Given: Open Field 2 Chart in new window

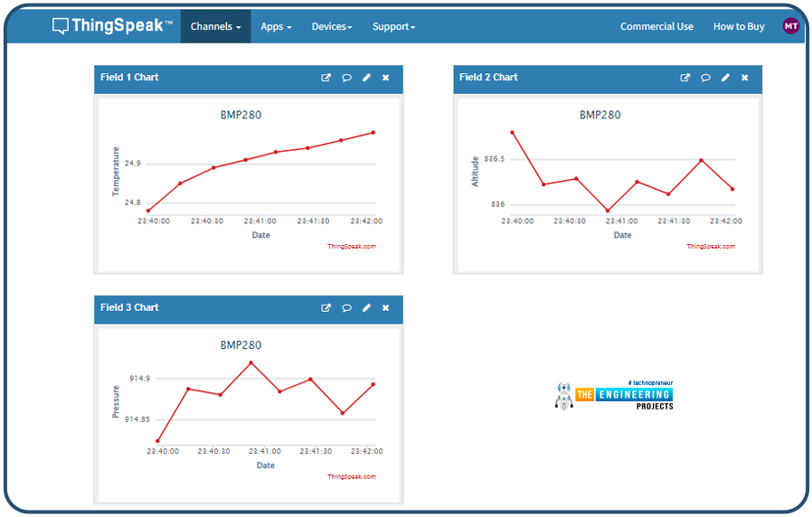Looking at the screenshot, I should 685,78.
